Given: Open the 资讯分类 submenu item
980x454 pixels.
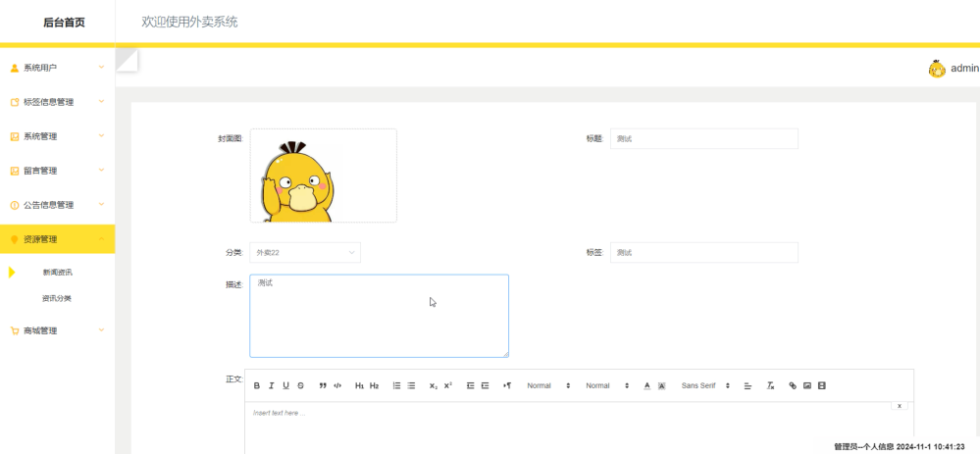Looking at the screenshot, I should coord(57,298).
